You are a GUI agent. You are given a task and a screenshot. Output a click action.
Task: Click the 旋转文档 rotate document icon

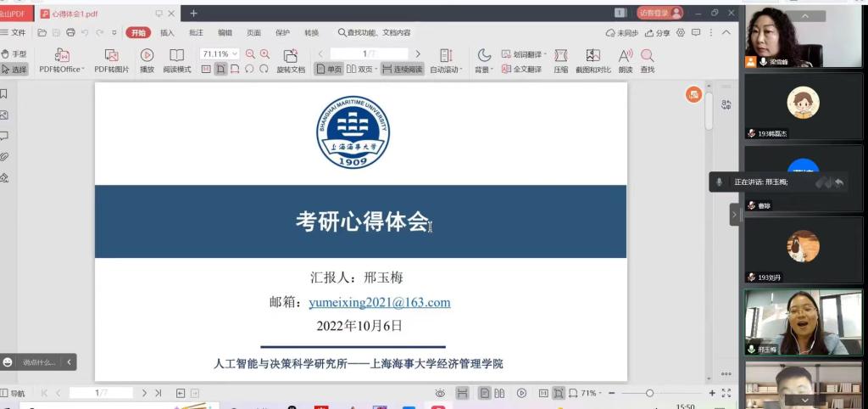coord(291,55)
